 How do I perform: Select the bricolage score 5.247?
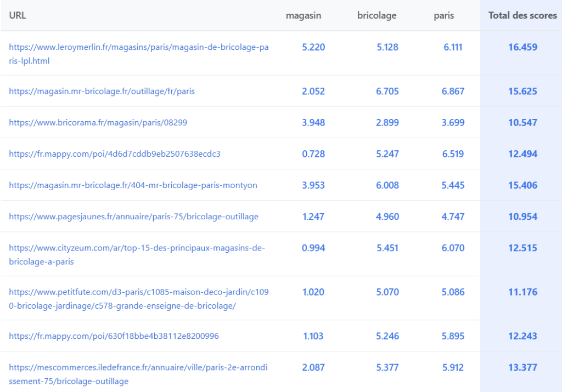387,154
